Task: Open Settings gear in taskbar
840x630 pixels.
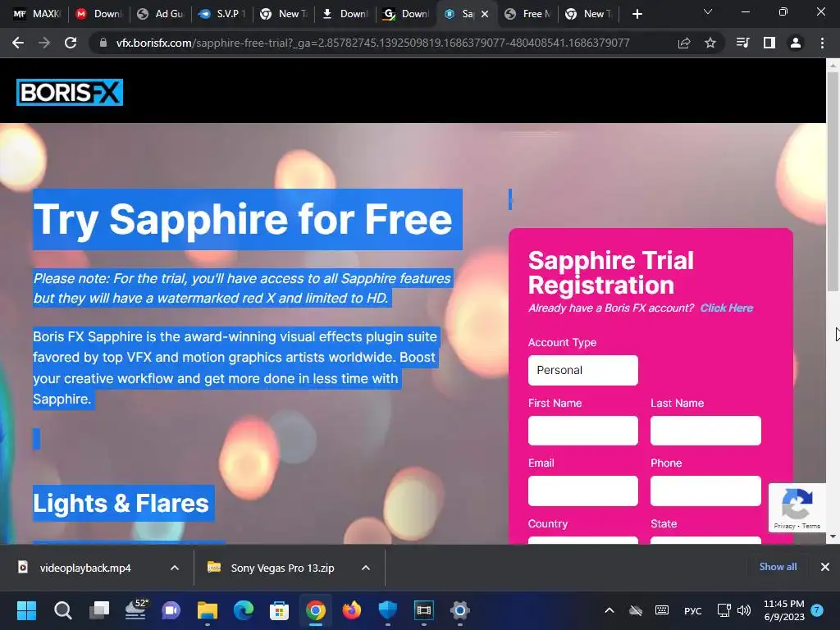Action: [x=459, y=610]
